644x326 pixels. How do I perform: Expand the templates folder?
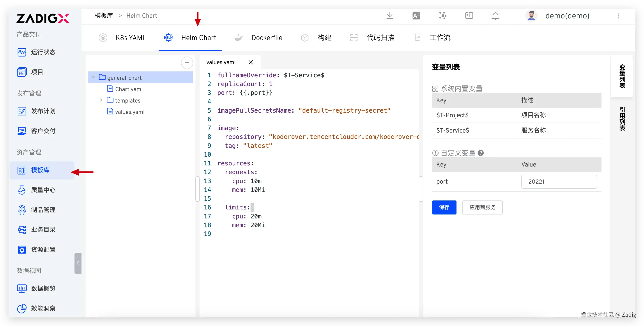(x=101, y=100)
